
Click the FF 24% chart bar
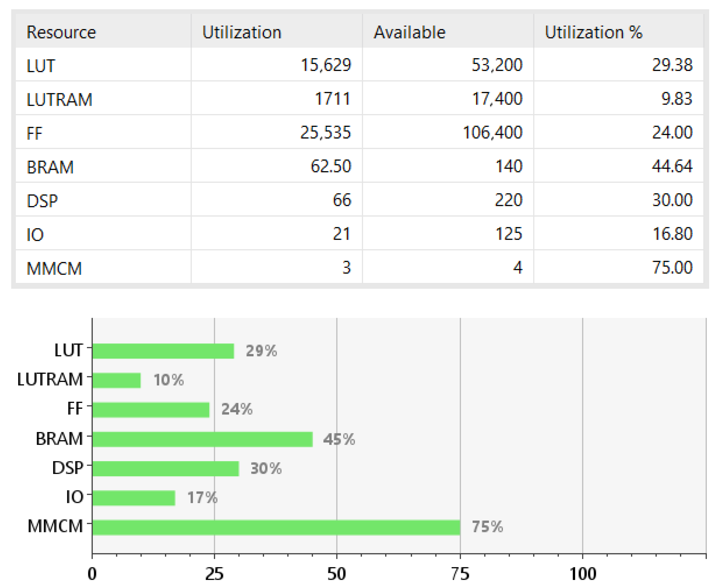[150, 410]
